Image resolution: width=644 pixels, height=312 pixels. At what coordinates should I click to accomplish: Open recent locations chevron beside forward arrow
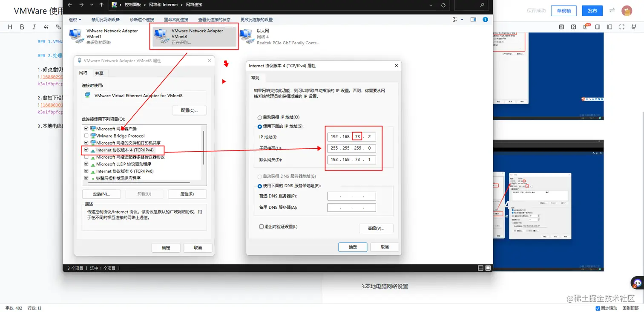[92, 5]
